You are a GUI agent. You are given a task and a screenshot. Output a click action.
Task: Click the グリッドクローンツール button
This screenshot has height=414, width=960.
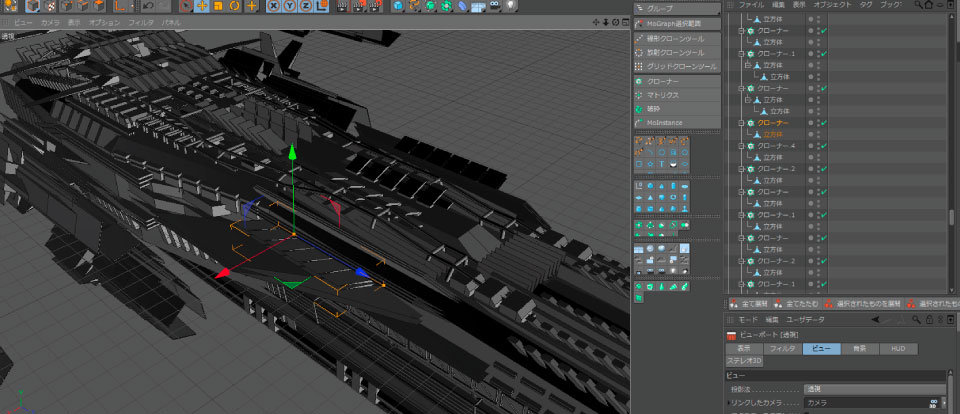pyautogui.click(x=682, y=66)
